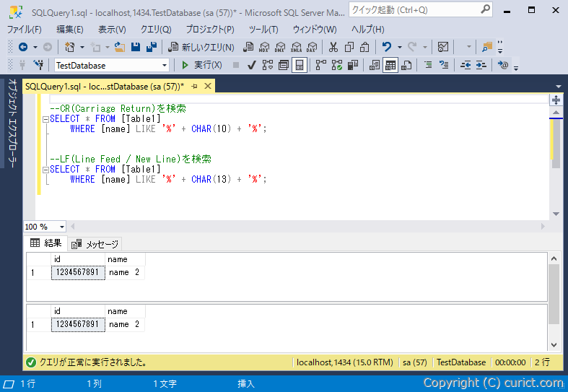568x392 pixels.
Task: Open Activity Monitor icon
Action: coord(443,47)
